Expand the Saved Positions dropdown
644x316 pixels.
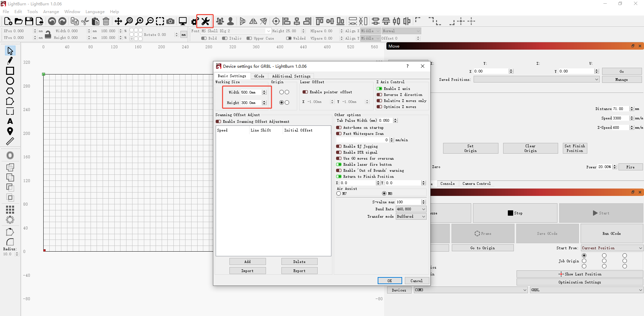(536, 80)
